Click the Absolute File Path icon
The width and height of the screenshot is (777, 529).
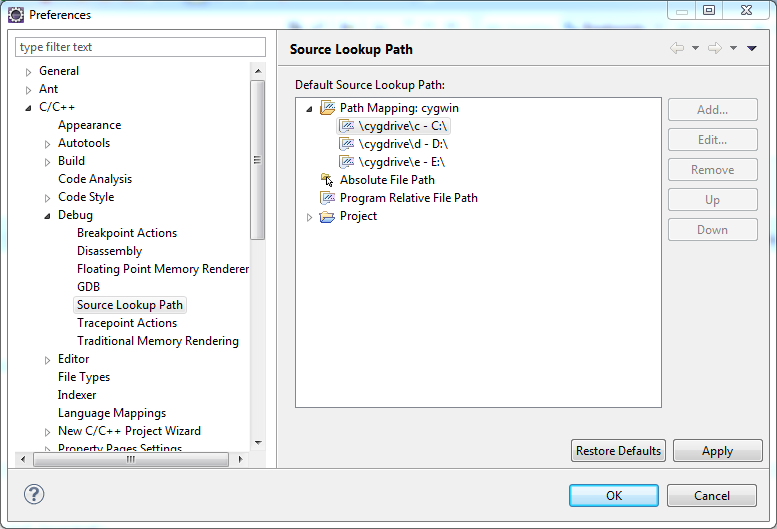[327, 180]
